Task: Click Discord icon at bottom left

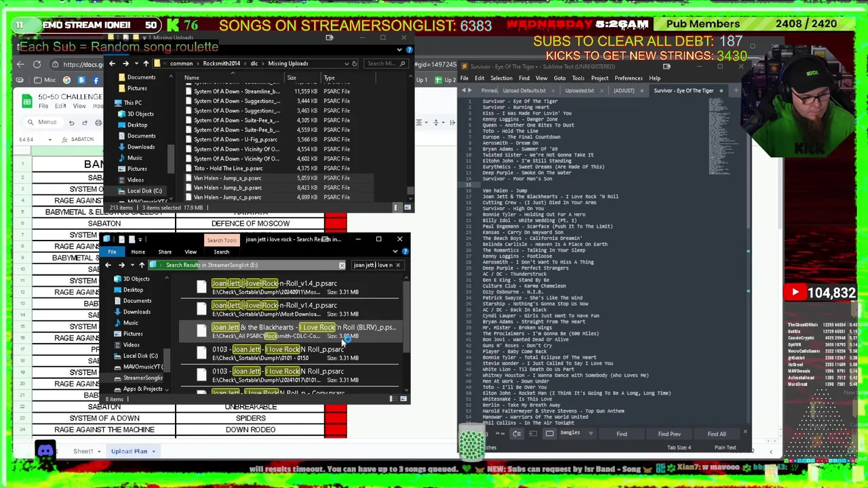Action: (45, 450)
